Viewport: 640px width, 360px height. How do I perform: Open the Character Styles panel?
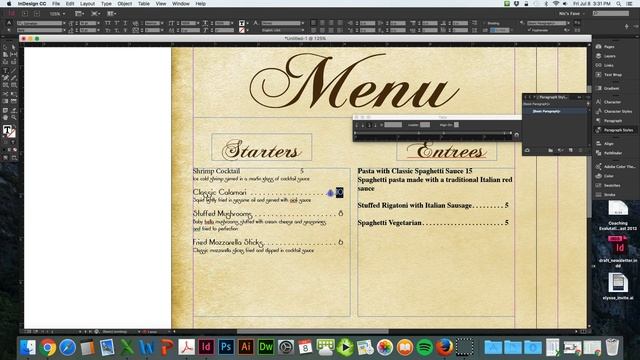pos(614,111)
